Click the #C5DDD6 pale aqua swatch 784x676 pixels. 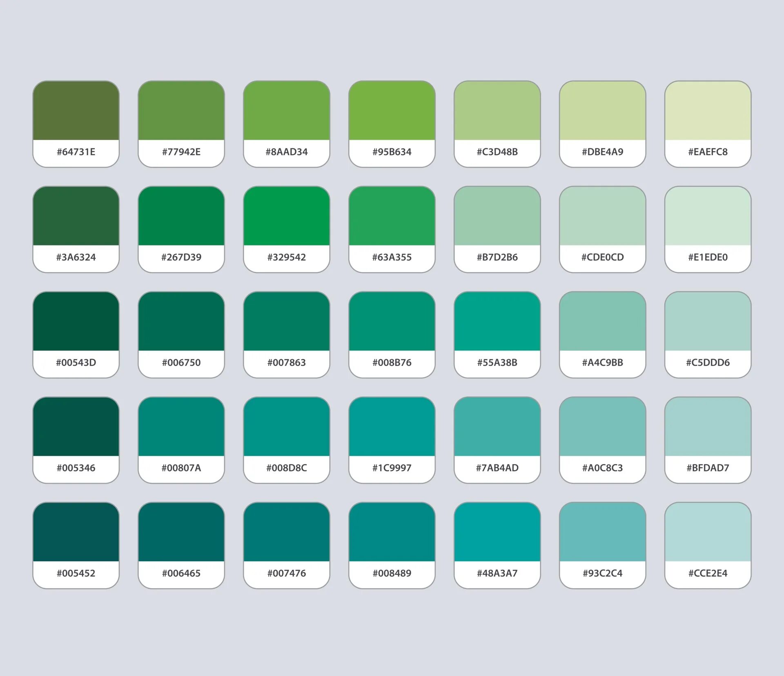(708, 321)
